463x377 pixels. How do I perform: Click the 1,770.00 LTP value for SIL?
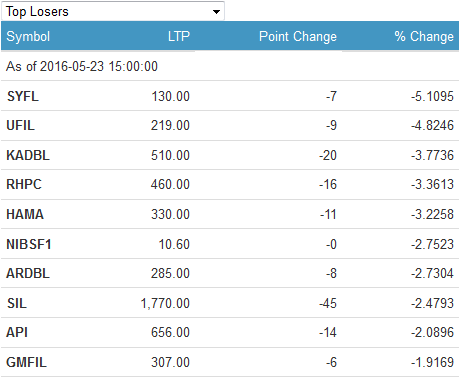(x=165, y=303)
